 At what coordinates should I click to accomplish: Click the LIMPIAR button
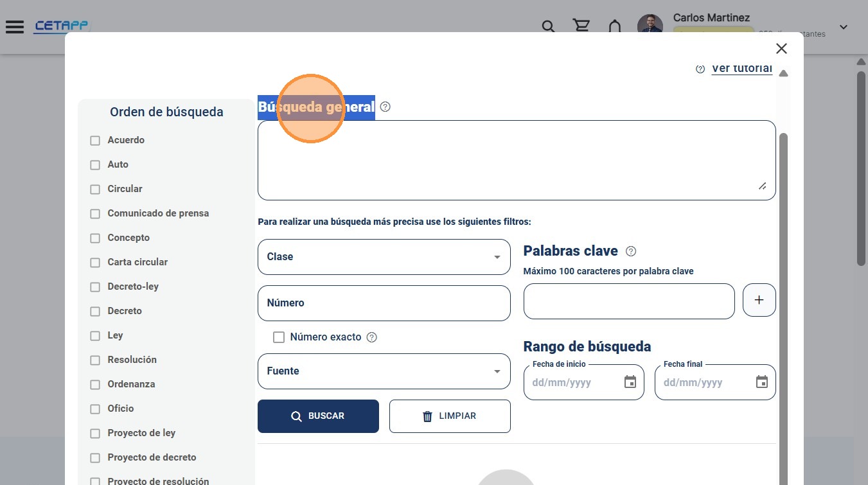pyautogui.click(x=450, y=416)
